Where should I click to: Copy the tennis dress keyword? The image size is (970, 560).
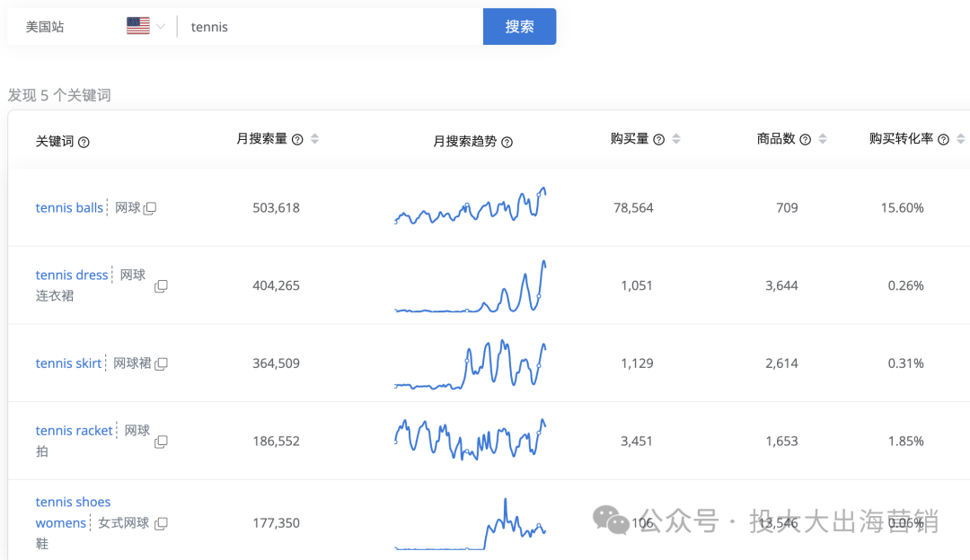click(x=161, y=286)
